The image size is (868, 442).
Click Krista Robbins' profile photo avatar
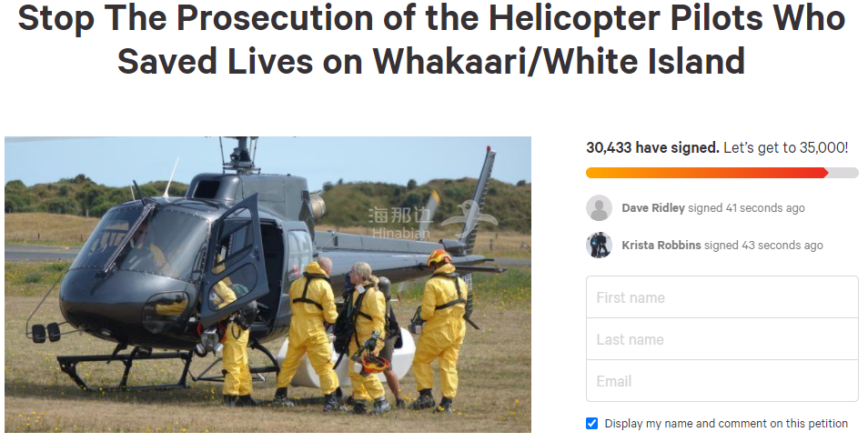[599, 245]
